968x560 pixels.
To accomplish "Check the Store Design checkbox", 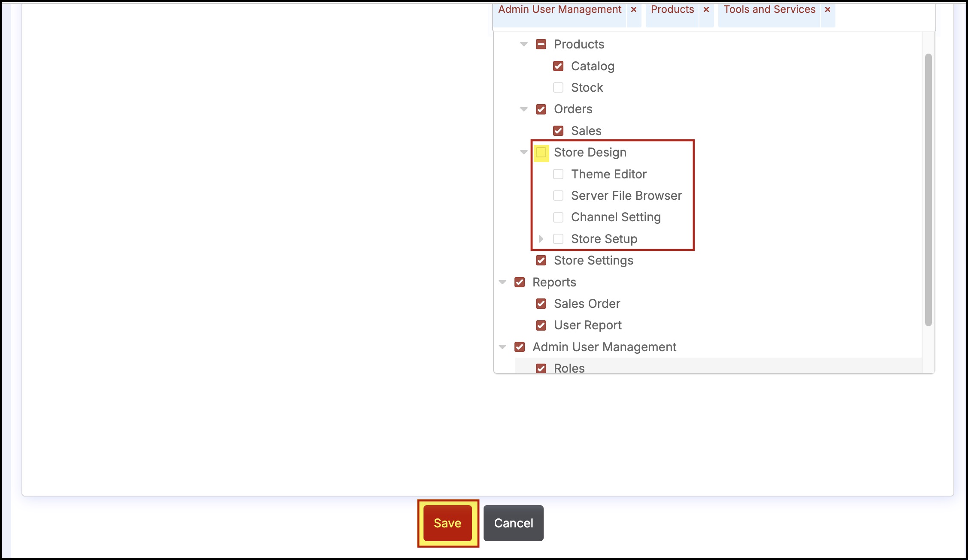I will [541, 152].
